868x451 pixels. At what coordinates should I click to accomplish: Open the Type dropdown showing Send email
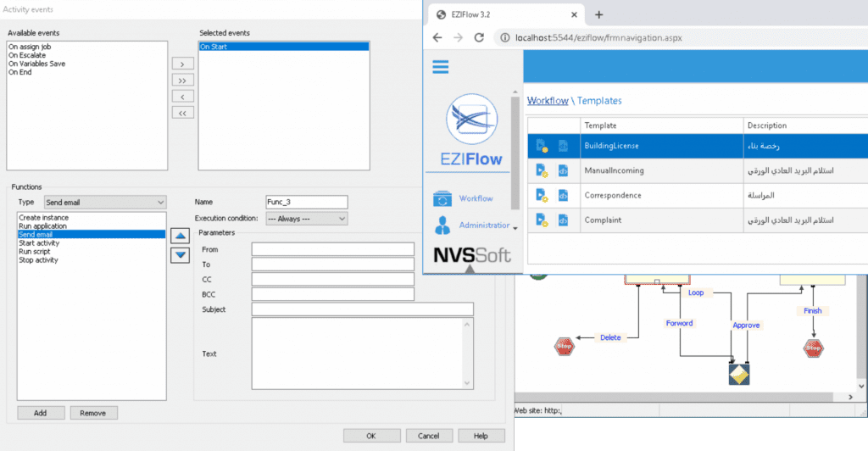[x=104, y=203]
